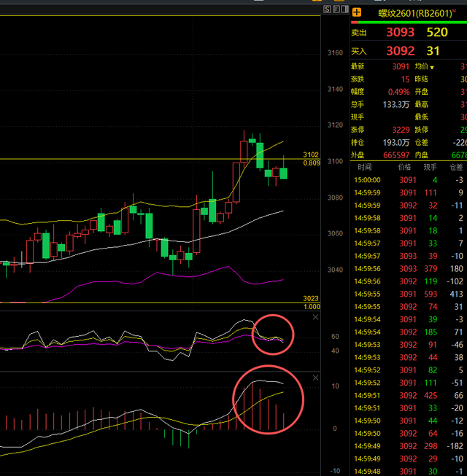The height and width of the screenshot is (476, 467).
Task: Click the S icon above the chart
Action: point(327,9)
